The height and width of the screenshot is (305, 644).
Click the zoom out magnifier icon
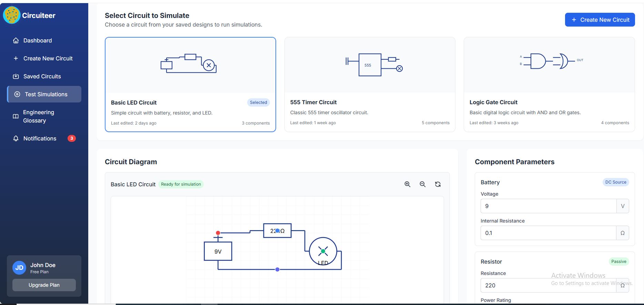point(422,184)
